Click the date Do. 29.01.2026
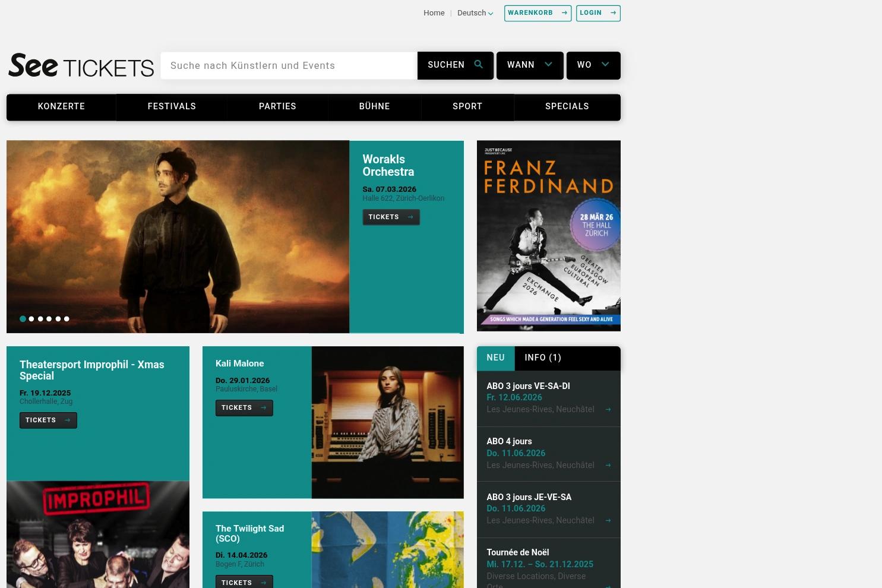882x588 pixels. 242,381
